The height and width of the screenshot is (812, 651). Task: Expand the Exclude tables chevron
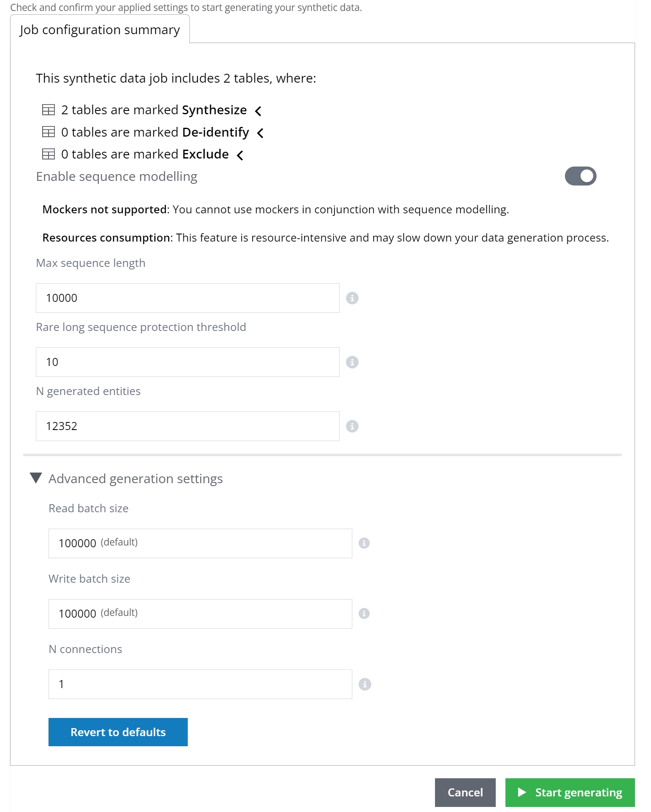(x=240, y=155)
